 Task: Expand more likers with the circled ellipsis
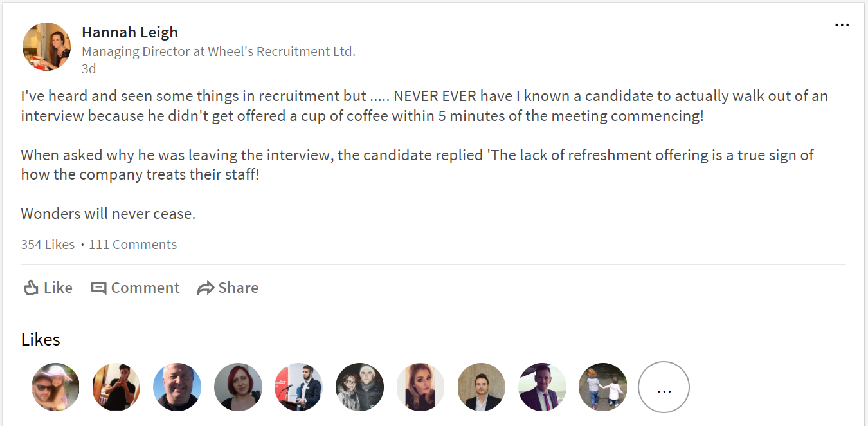pos(664,387)
